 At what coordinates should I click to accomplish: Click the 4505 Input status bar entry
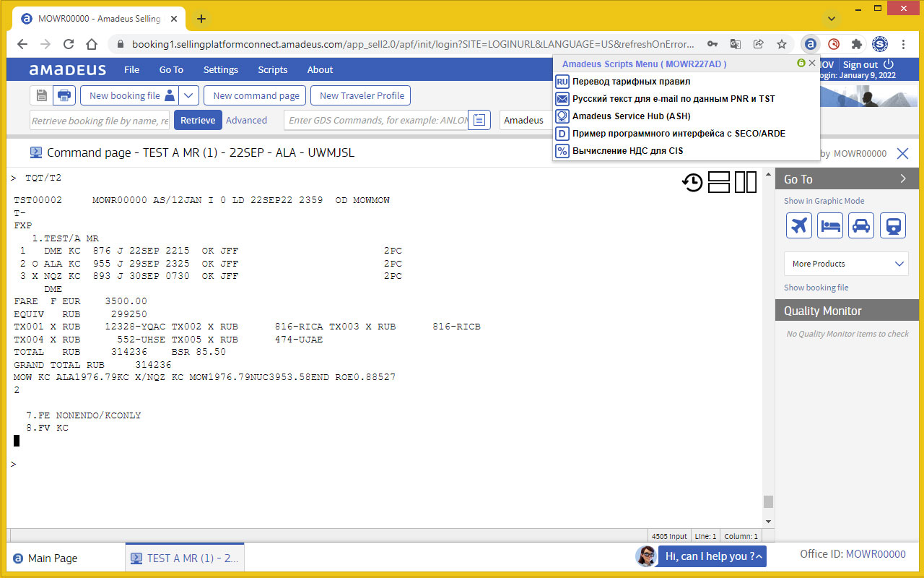pos(669,536)
